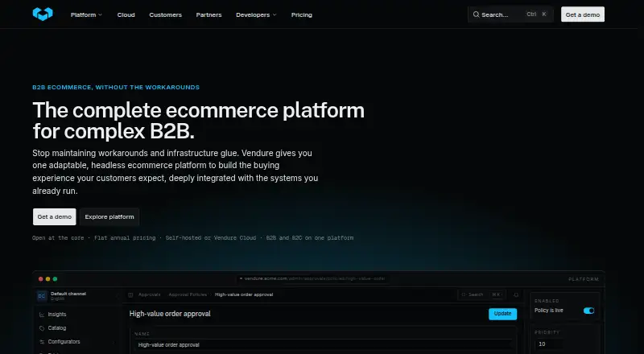Viewport: 644px width, 354px height.
Task: Toggle the Policy is live switch
Action: (588, 311)
